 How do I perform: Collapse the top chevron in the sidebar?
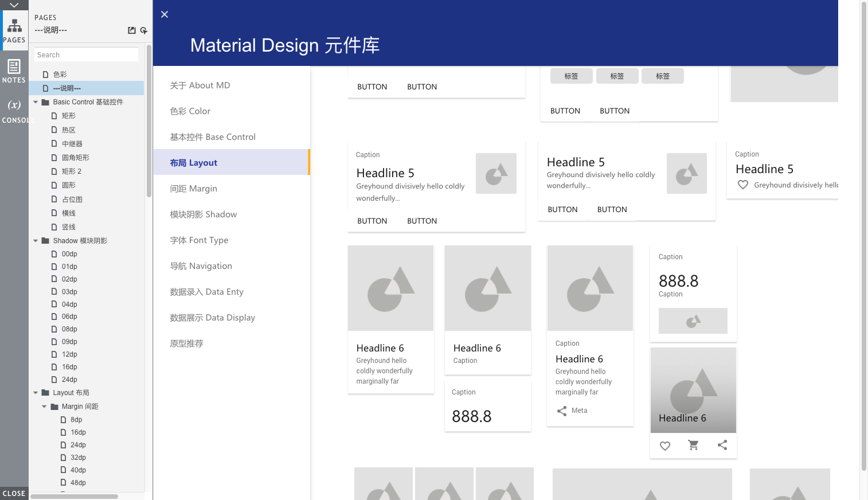point(14,5)
